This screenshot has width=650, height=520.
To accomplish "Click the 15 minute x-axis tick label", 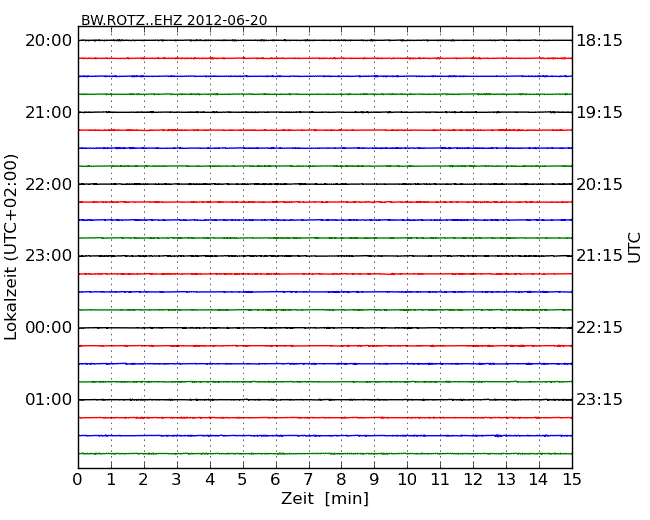I will [572, 480].
